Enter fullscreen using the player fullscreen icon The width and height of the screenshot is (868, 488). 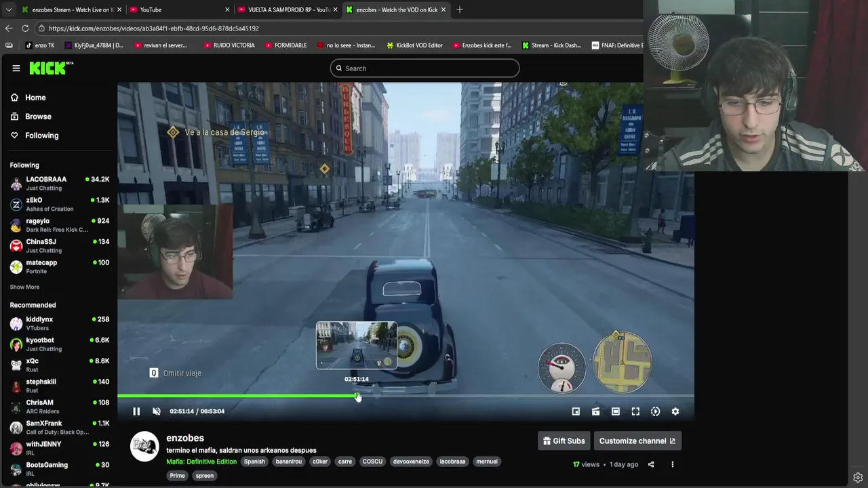pos(635,411)
